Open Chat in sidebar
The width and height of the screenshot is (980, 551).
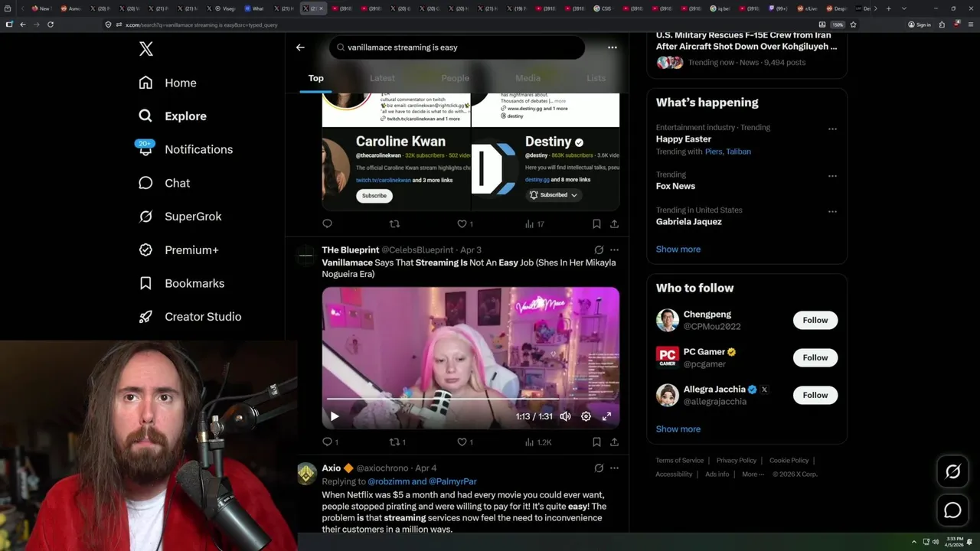164,183
